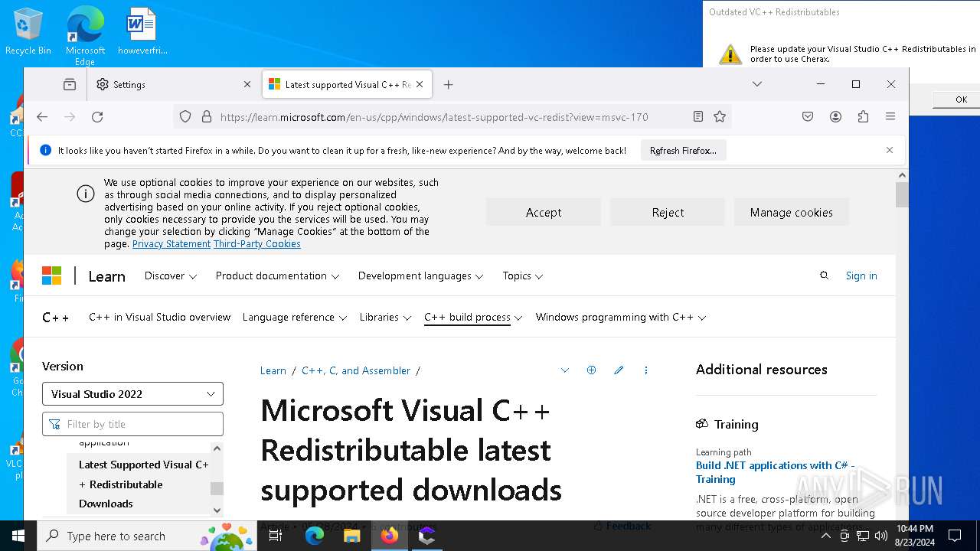This screenshot has height=551, width=980.
Task: Reject optional cookies
Action: click(x=668, y=212)
